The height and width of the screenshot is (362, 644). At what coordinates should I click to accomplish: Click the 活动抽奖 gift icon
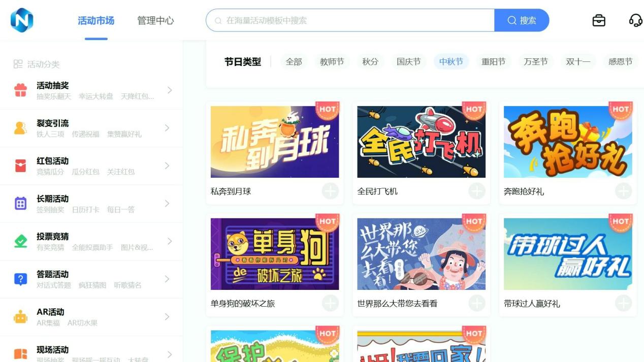[x=20, y=90]
